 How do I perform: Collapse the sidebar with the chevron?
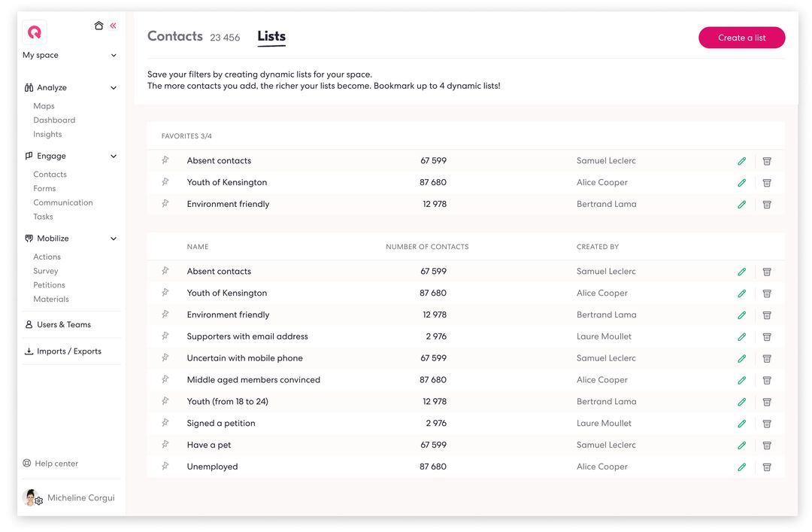(111, 23)
